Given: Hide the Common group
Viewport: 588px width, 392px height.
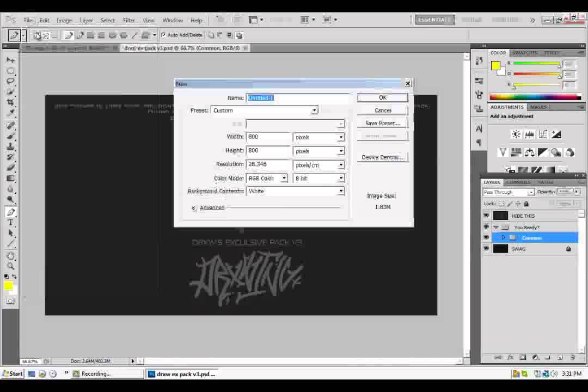Looking at the screenshot, I should pyautogui.click(x=486, y=237).
